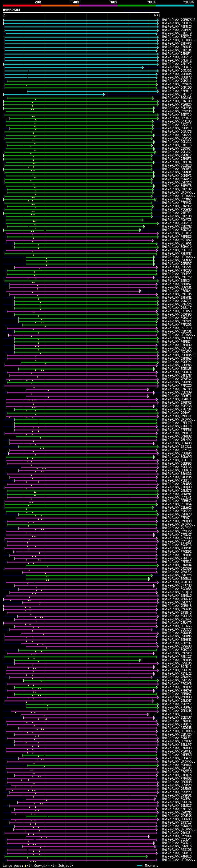Select the UniRef100_A7PLZ5 label

coord(177,423)
